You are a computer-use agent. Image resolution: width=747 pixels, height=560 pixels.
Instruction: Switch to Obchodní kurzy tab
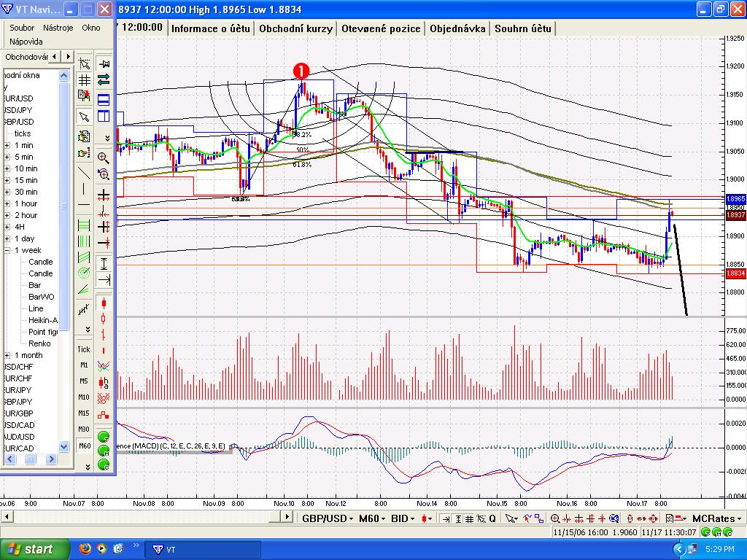pyautogui.click(x=296, y=28)
